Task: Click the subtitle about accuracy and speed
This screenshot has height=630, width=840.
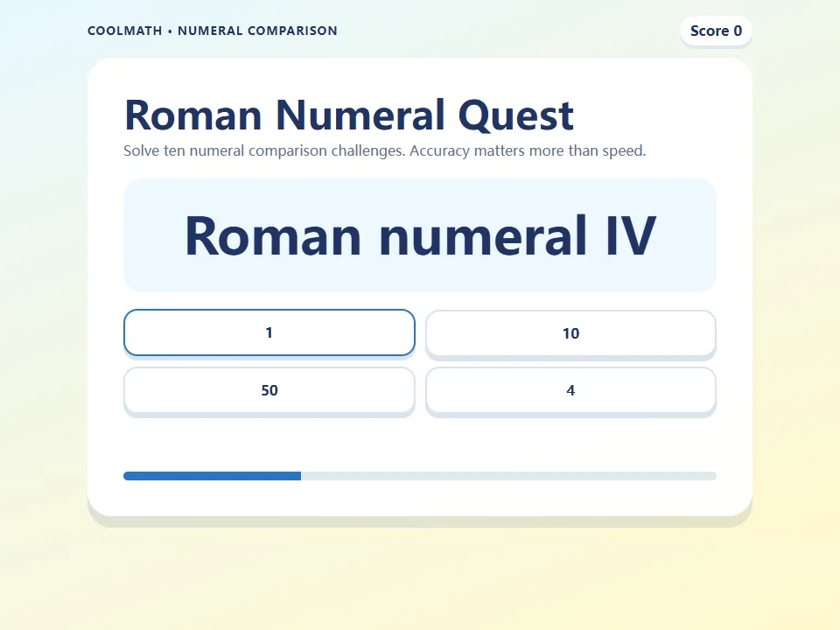Action: (x=385, y=151)
